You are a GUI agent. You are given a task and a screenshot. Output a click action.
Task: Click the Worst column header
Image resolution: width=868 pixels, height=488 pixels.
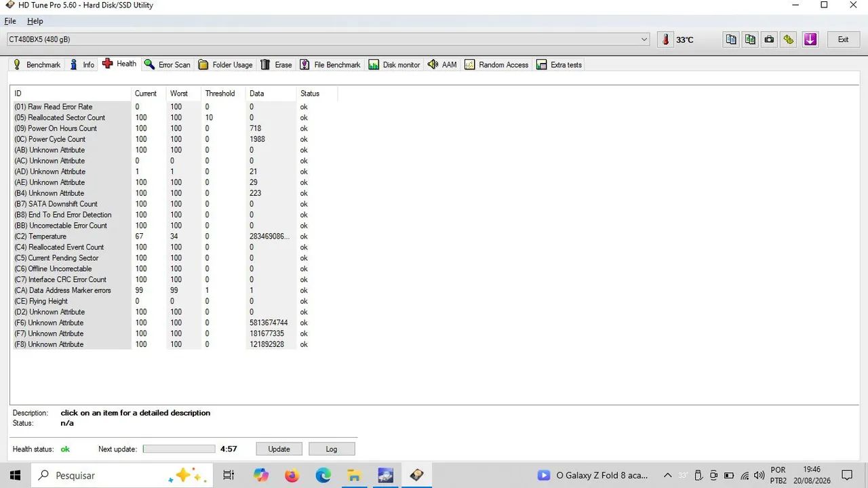(x=184, y=94)
